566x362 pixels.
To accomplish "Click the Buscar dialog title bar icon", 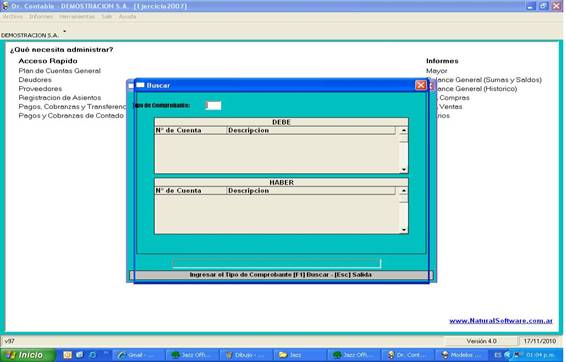I will click(x=140, y=85).
